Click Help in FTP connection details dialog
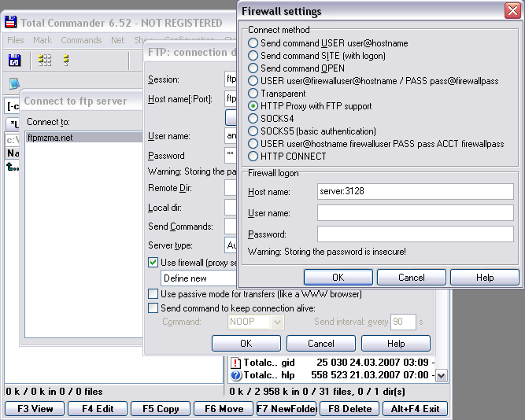The image size is (525, 420). click(396, 344)
